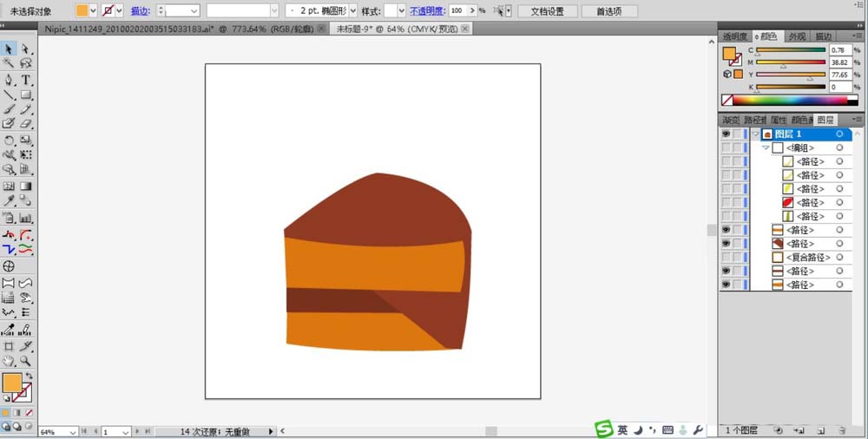Choose the Rectangle shape tool
Viewport: 868px width, 439px height.
26,95
